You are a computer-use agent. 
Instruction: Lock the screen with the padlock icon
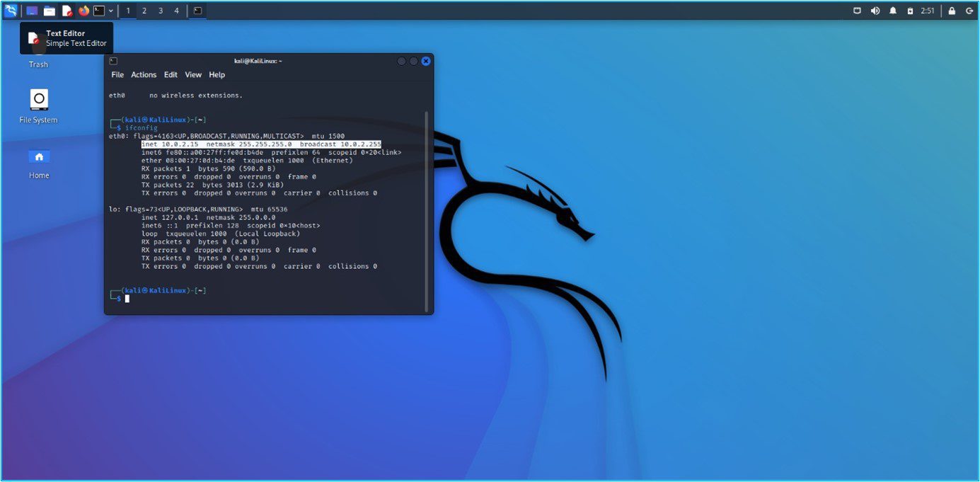(952, 11)
